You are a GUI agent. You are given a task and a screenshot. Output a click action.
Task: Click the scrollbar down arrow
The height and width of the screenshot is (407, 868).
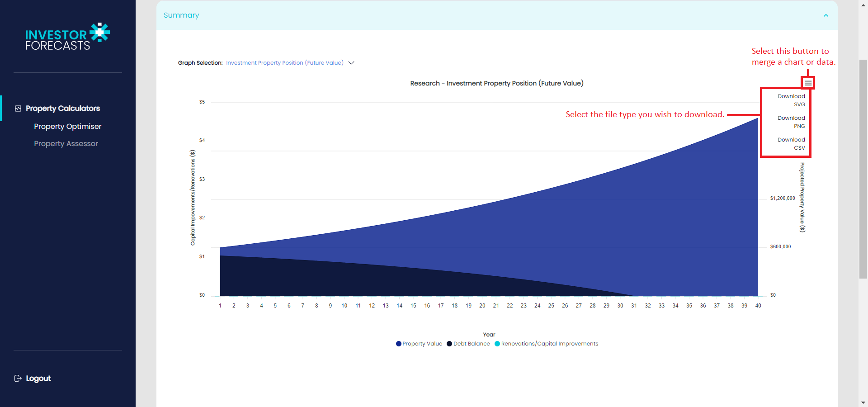coord(863,403)
